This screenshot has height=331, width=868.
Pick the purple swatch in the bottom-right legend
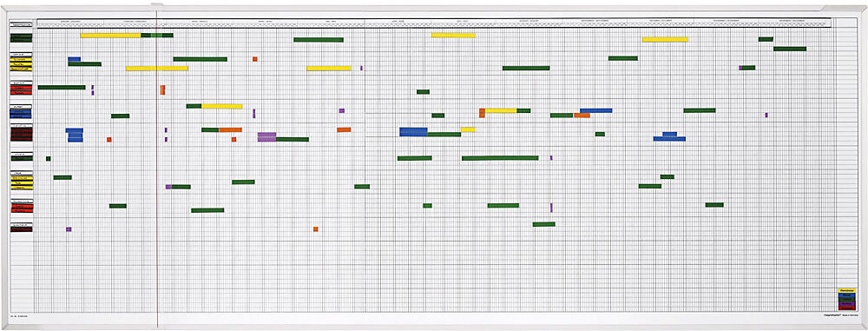(x=847, y=304)
